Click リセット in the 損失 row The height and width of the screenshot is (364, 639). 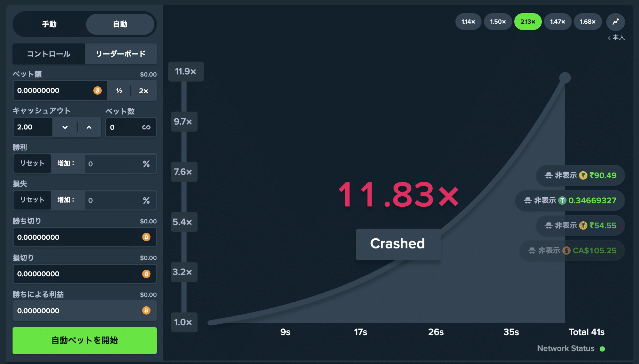pos(32,200)
